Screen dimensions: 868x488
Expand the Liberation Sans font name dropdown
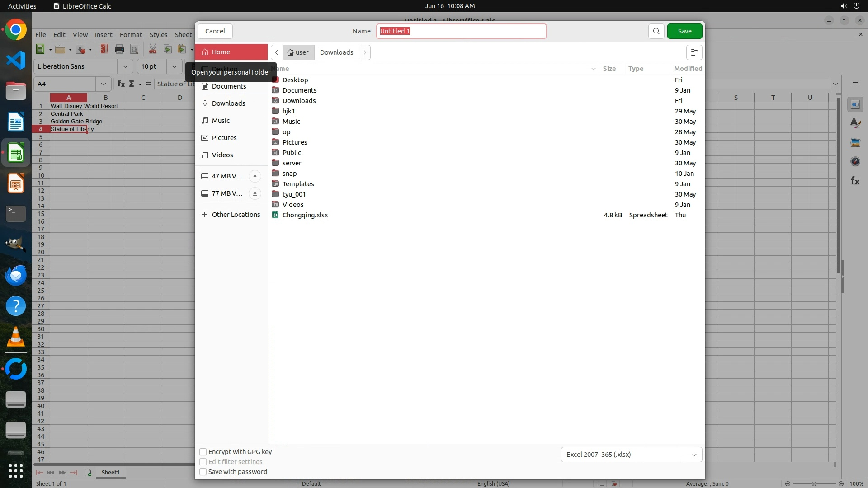point(125,66)
